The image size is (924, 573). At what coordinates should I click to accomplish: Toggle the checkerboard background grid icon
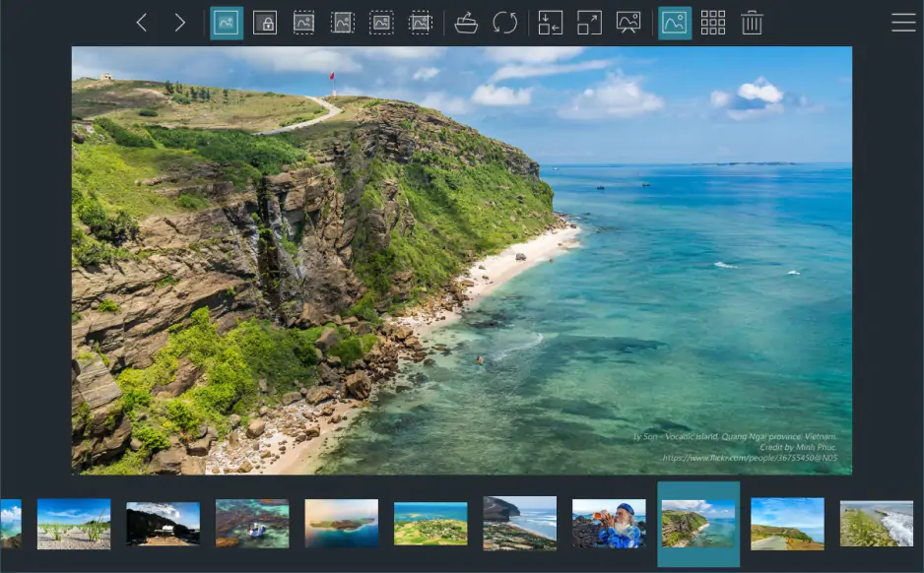click(713, 23)
